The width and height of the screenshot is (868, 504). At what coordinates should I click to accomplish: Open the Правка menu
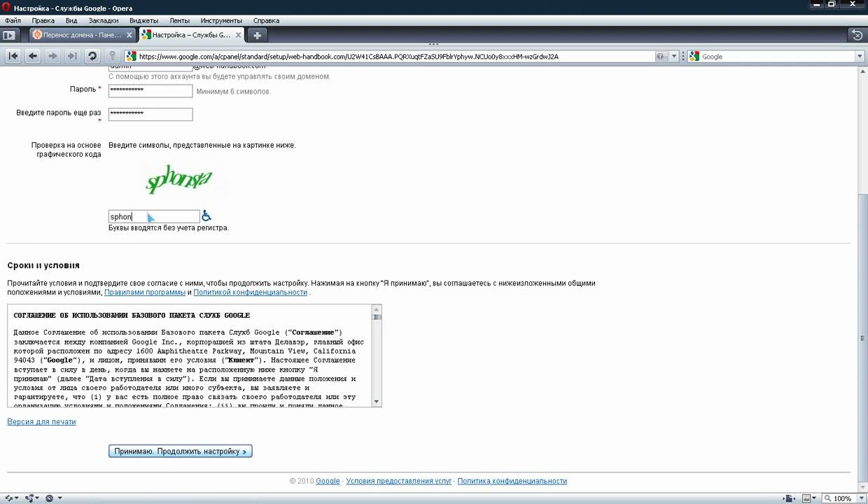tap(43, 20)
